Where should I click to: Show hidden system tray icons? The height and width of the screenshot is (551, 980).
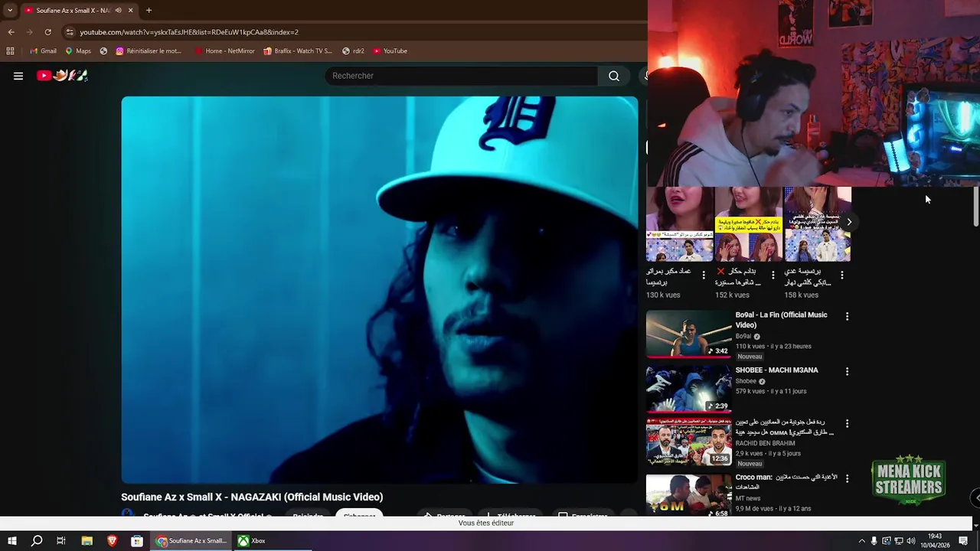coord(861,541)
